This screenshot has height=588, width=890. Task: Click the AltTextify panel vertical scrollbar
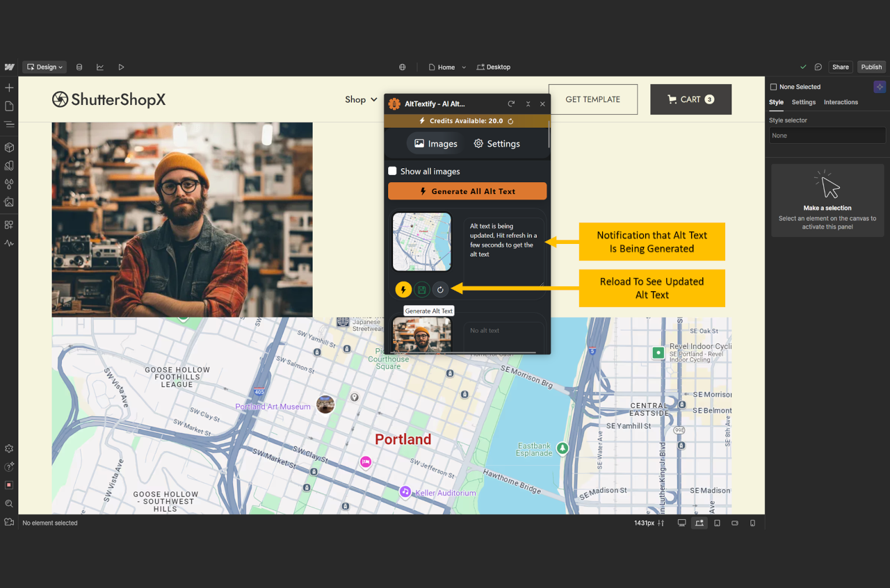pos(549,133)
